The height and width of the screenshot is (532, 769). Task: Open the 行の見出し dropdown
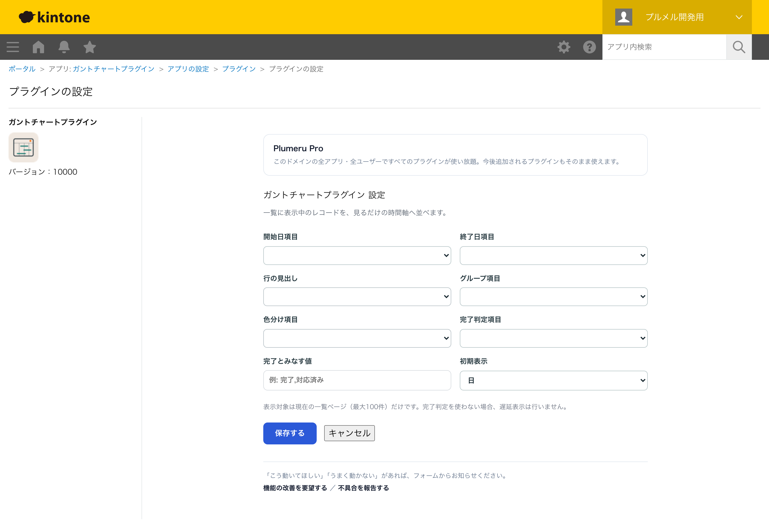[357, 297]
